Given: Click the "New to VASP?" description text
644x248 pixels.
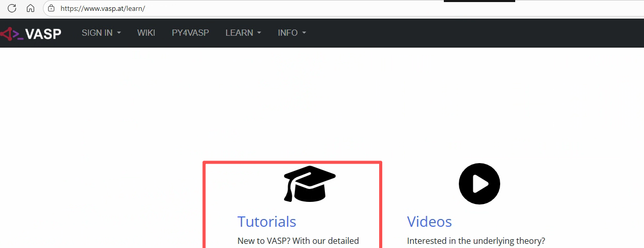Looking at the screenshot, I should click(298, 241).
